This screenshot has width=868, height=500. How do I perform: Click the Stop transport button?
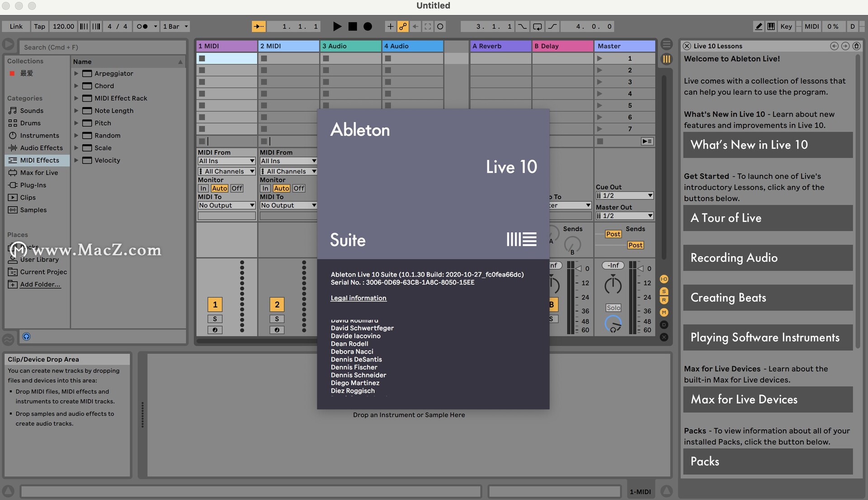pyautogui.click(x=353, y=26)
